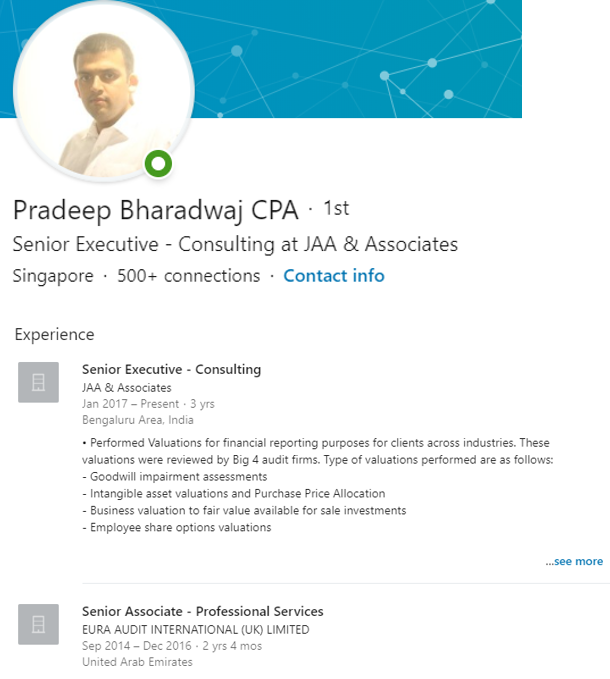
Task: Click the green online status indicator
Action: click(x=158, y=163)
